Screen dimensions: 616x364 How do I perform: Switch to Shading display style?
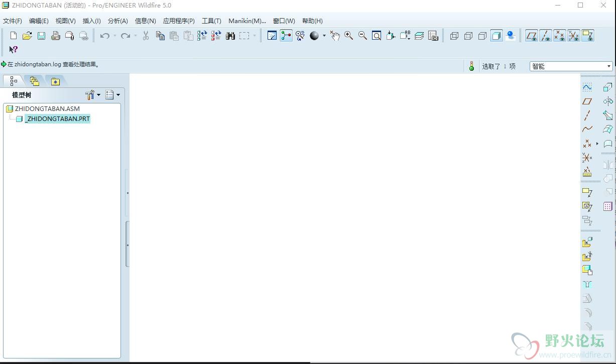pos(497,36)
